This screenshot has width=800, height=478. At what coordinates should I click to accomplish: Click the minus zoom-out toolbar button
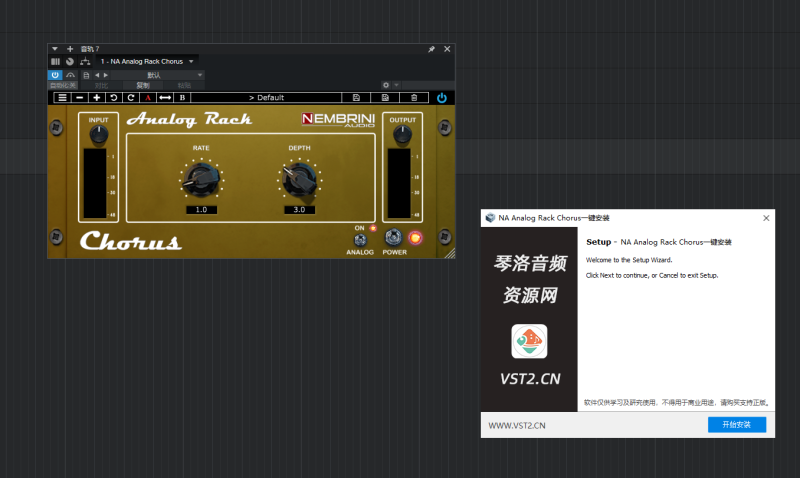coord(79,97)
